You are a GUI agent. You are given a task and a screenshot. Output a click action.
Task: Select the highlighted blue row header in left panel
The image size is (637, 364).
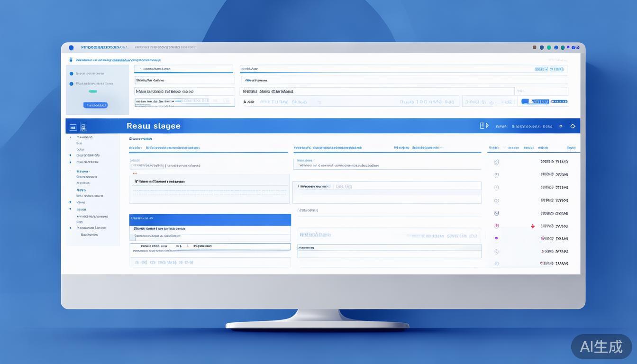[x=209, y=218]
